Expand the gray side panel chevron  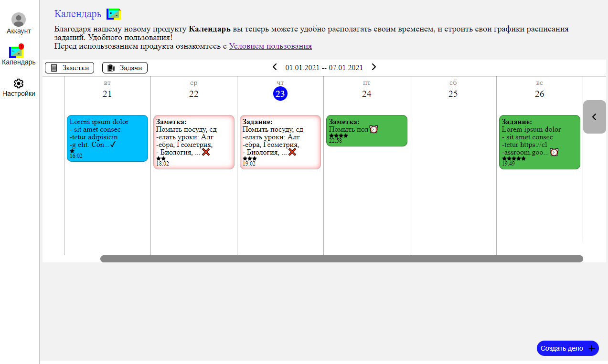[x=595, y=117]
